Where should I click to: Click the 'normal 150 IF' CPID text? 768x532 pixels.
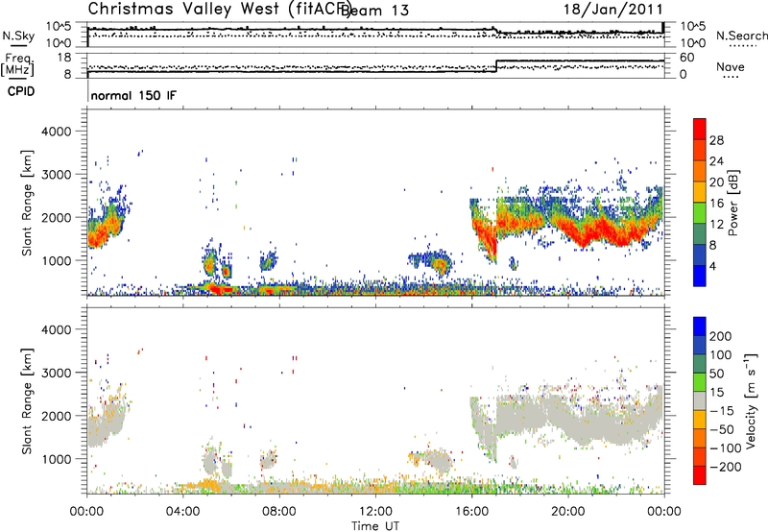pos(133,95)
